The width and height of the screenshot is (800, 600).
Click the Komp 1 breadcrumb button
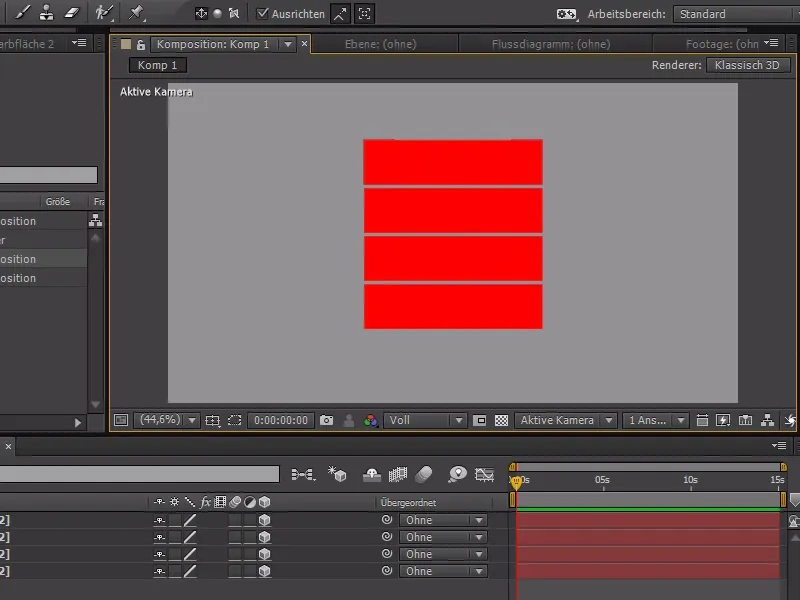(158, 65)
